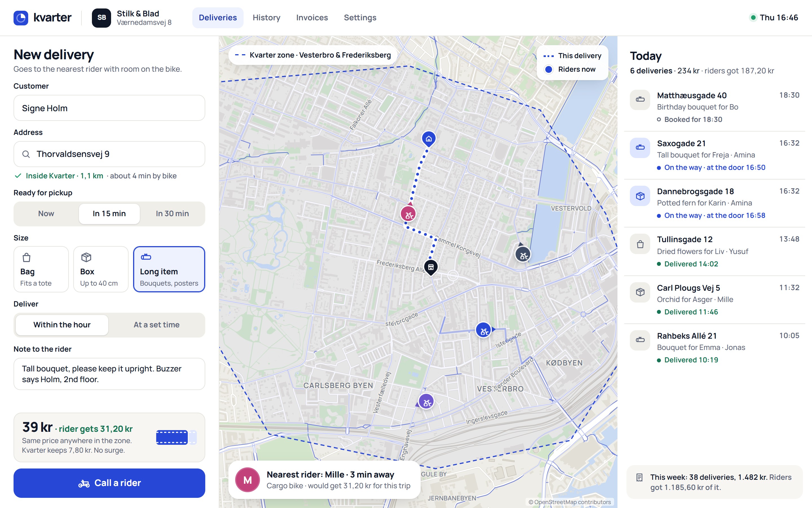Click the Thu 16:46 clock status
The image size is (812, 508).
[774, 17]
